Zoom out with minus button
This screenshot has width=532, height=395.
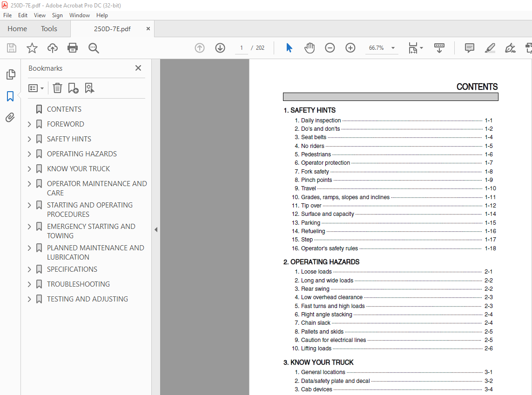pyautogui.click(x=330, y=48)
